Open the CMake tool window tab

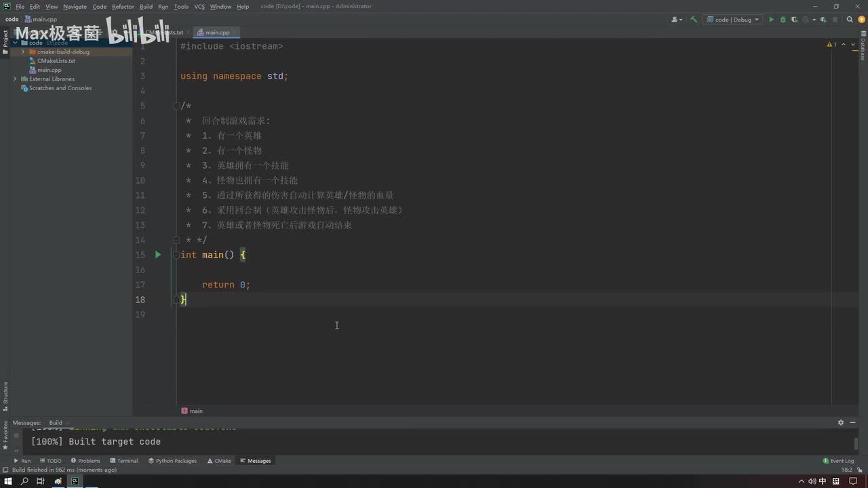tap(219, 461)
